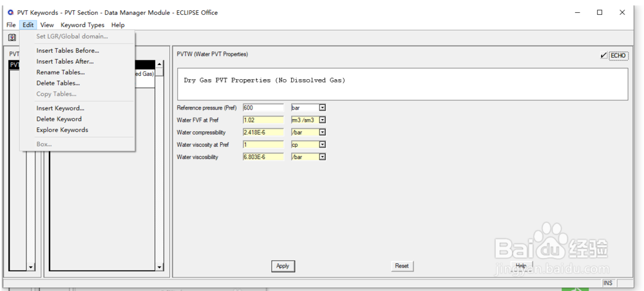Open Water viscosibility unit dropdown
Image resolution: width=644 pixels, height=291 pixels.
click(x=323, y=157)
